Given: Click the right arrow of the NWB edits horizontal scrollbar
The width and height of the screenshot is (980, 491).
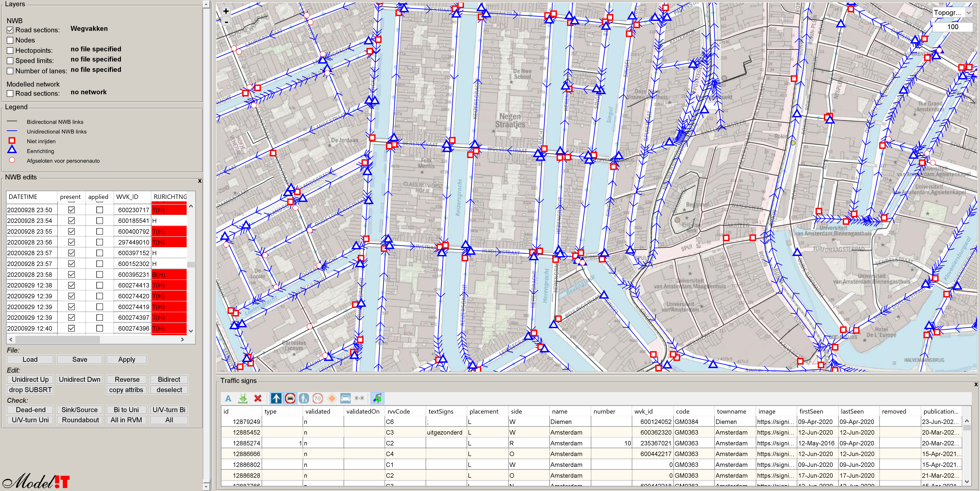Looking at the screenshot, I should tap(182, 339).
